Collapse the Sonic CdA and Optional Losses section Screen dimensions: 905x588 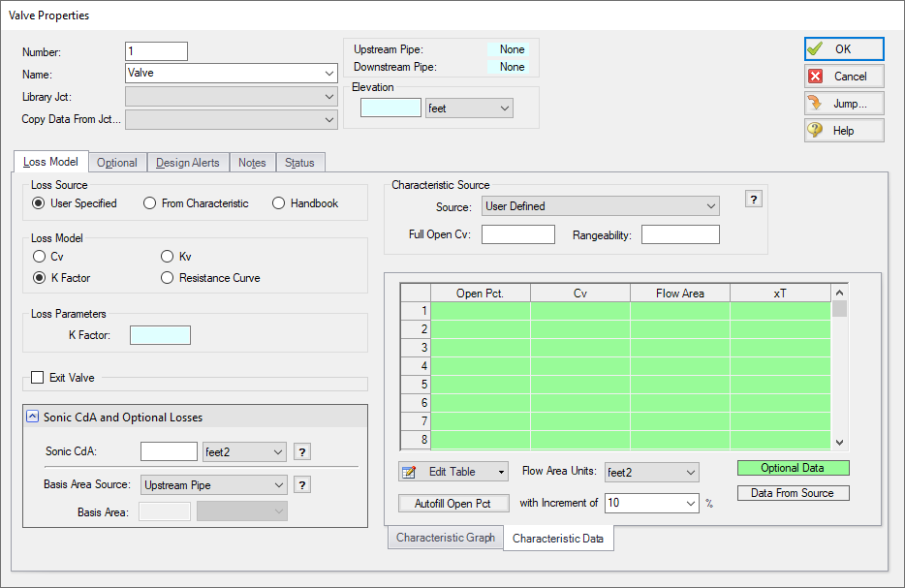(x=33, y=418)
